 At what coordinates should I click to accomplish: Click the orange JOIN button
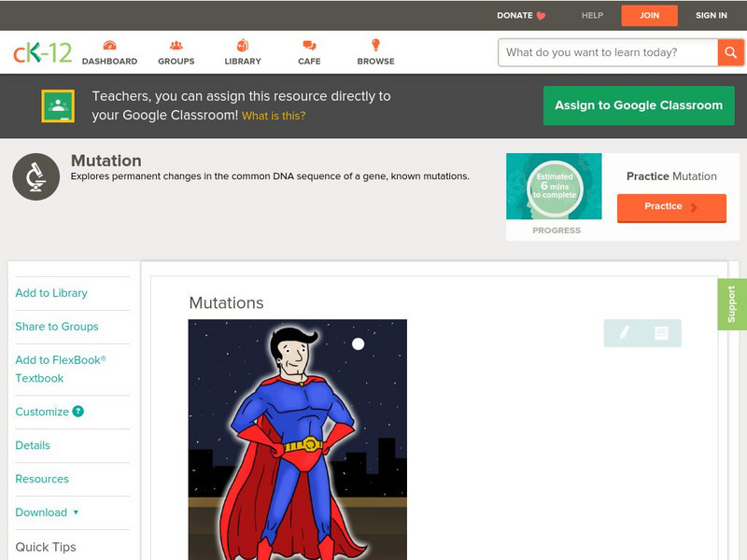(x=649, y=16)
